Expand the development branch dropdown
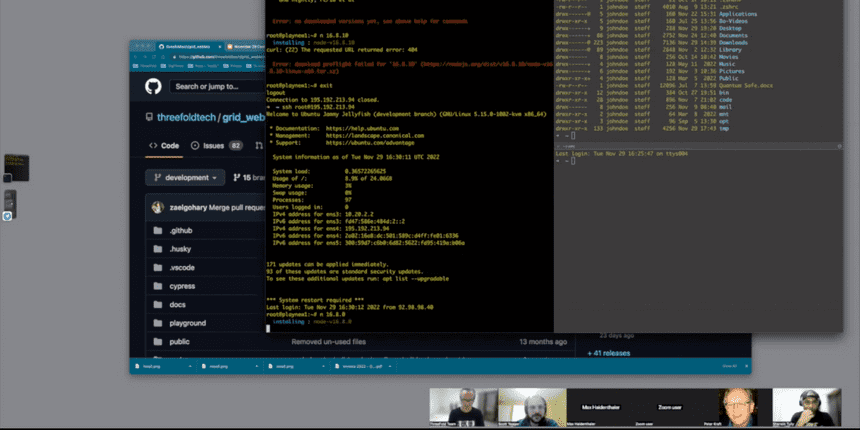The width and height of the screenshot is (860, 430). [185, 178]
